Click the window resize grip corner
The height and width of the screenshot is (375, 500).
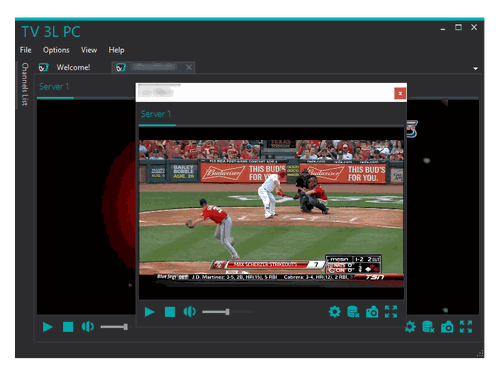pyautogui.click(x=480, y=354)
